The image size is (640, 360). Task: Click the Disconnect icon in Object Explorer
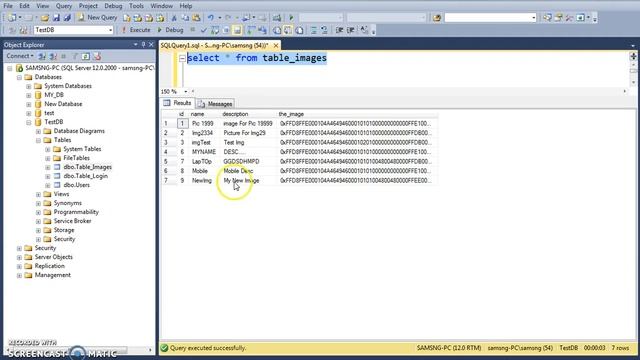53,56
